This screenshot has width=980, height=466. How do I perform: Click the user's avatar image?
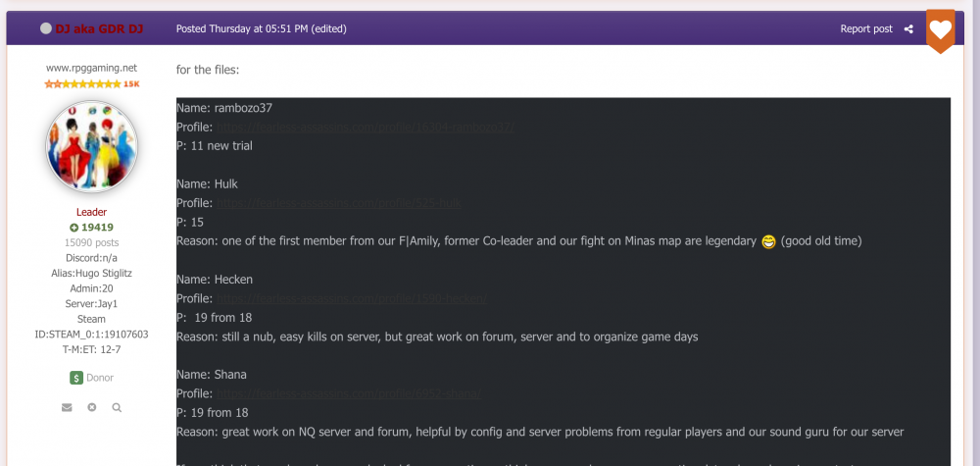click(92, 146)
